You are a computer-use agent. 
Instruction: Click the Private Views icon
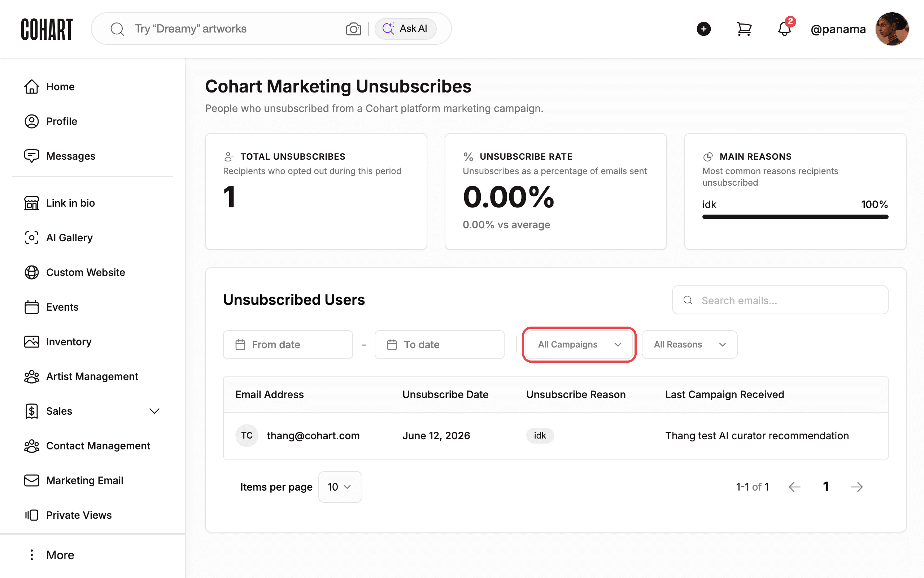click(x=32, y=515)
